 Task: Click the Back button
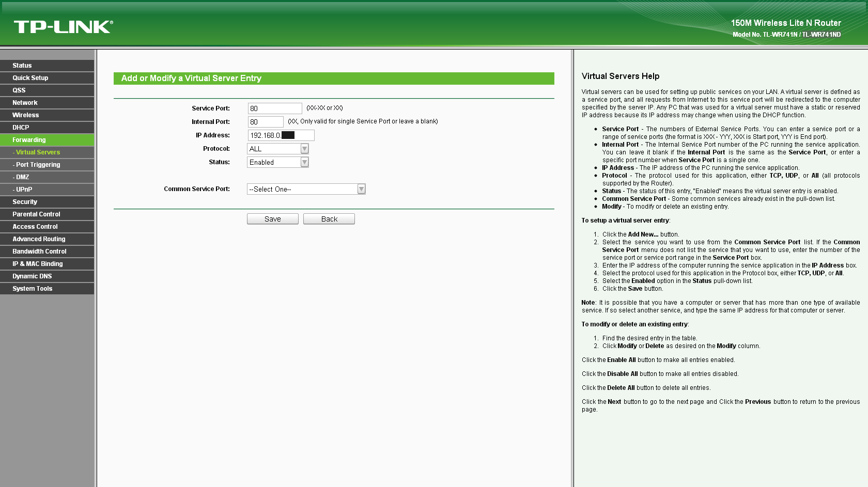click(329, 218)
